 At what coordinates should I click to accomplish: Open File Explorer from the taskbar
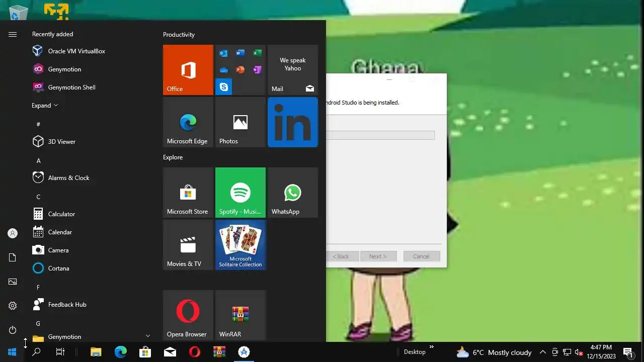coord(96,352)
